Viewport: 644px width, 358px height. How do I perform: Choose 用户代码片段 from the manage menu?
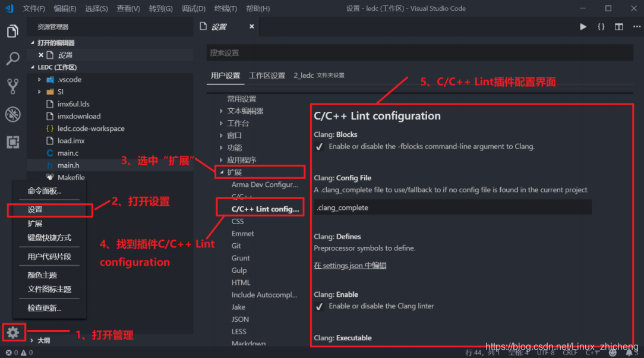click(x=49, y=256)
